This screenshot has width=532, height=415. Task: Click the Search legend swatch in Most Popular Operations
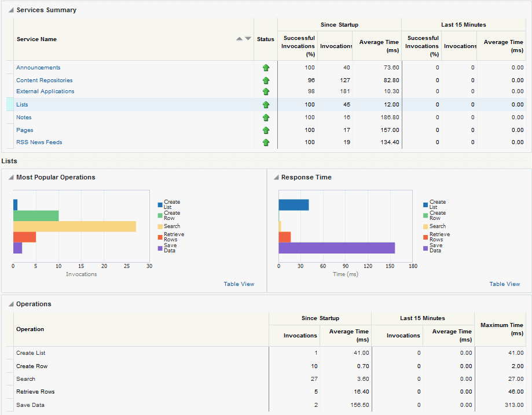click(x=160, y=226)
